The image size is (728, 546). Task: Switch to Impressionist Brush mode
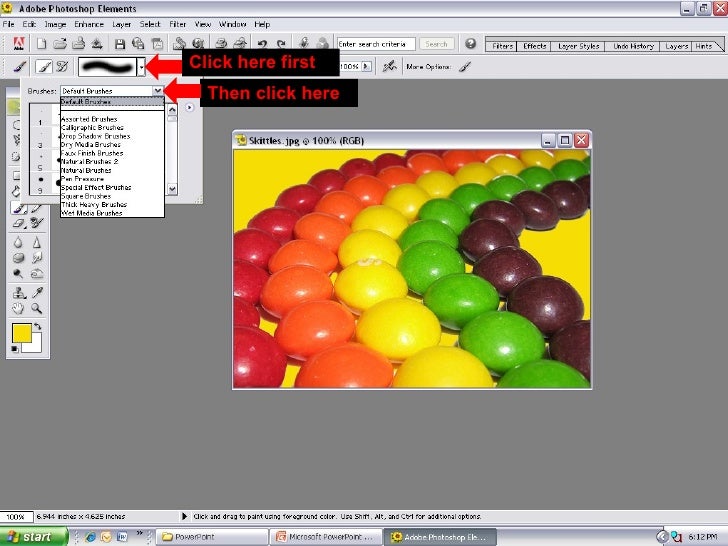tap(62, 67)
